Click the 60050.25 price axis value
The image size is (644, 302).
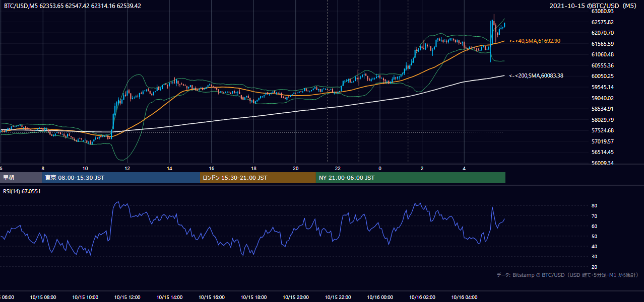(602, 76)
